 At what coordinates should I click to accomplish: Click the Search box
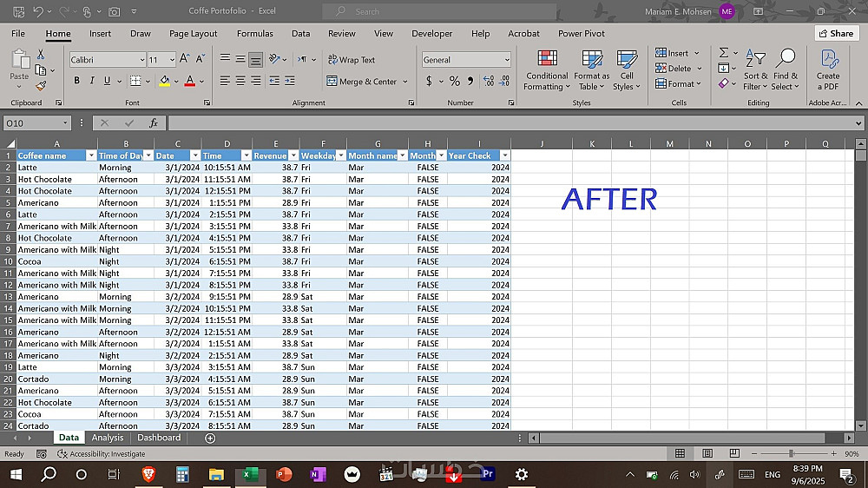point(440,11)
